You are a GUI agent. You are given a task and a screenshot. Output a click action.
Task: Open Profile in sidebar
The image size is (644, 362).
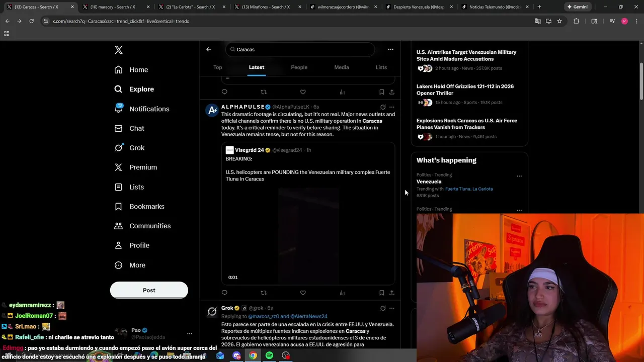(132, 245)
